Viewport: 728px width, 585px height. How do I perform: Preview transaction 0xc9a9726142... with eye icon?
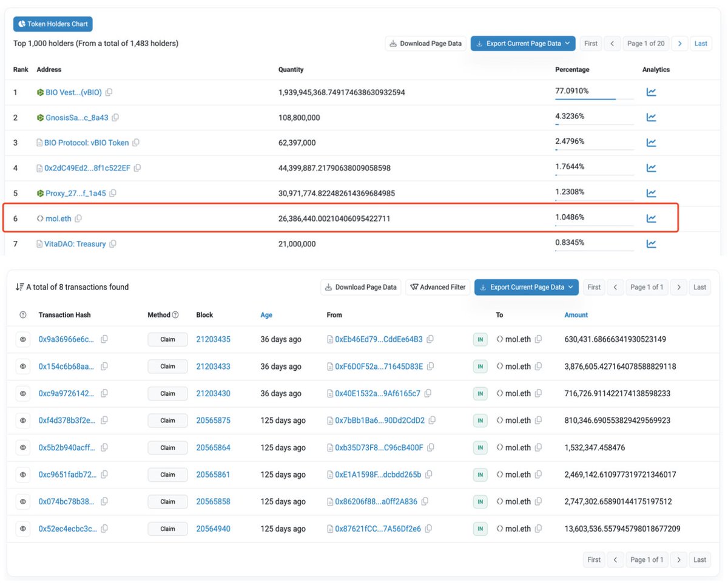click(x=23, y=394)
